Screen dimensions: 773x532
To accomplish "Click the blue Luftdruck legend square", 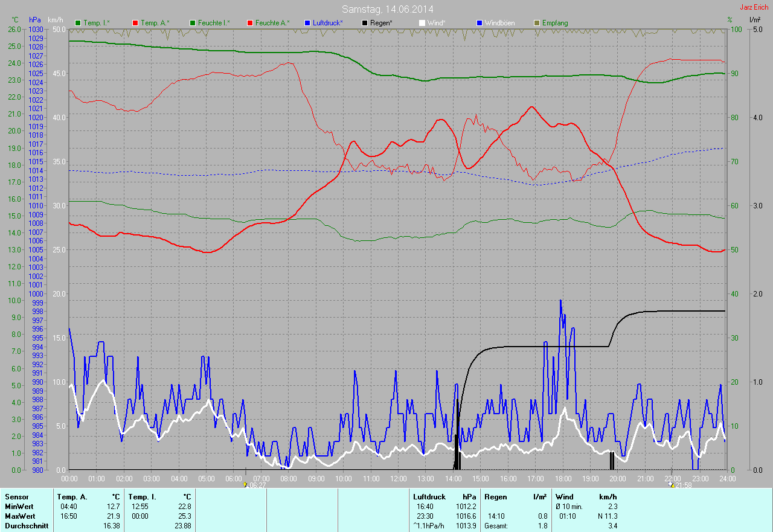I will (x=307, y=23).
